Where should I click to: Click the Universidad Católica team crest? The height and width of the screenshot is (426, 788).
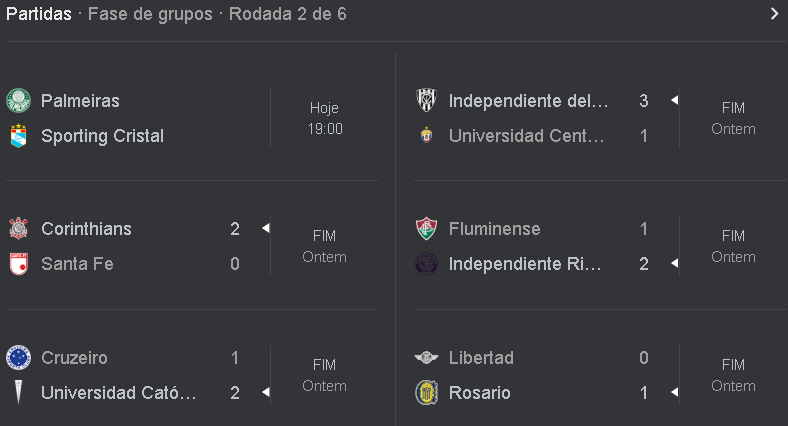[x=18, y=393]
